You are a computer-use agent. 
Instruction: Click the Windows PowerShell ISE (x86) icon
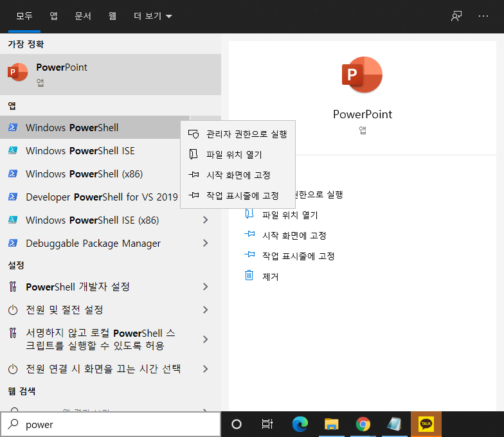click(x=13, y=220)
